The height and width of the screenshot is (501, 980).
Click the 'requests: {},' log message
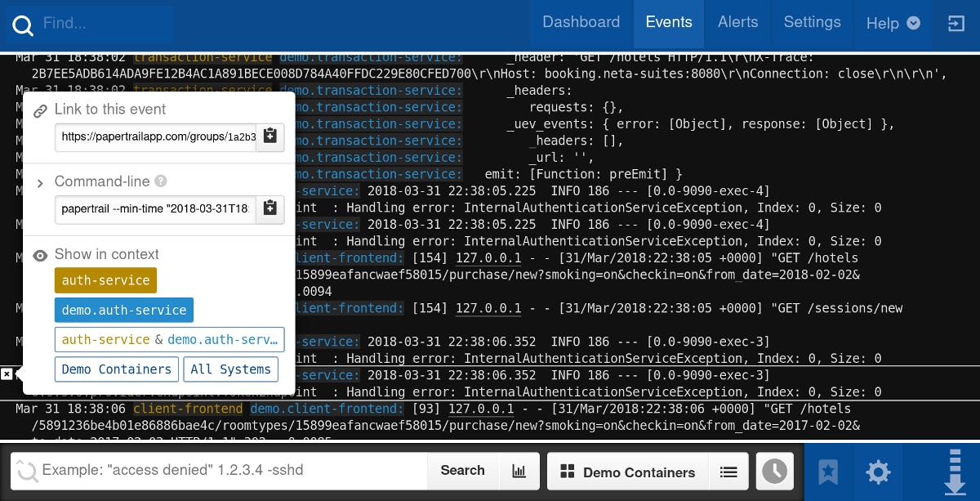577,107
